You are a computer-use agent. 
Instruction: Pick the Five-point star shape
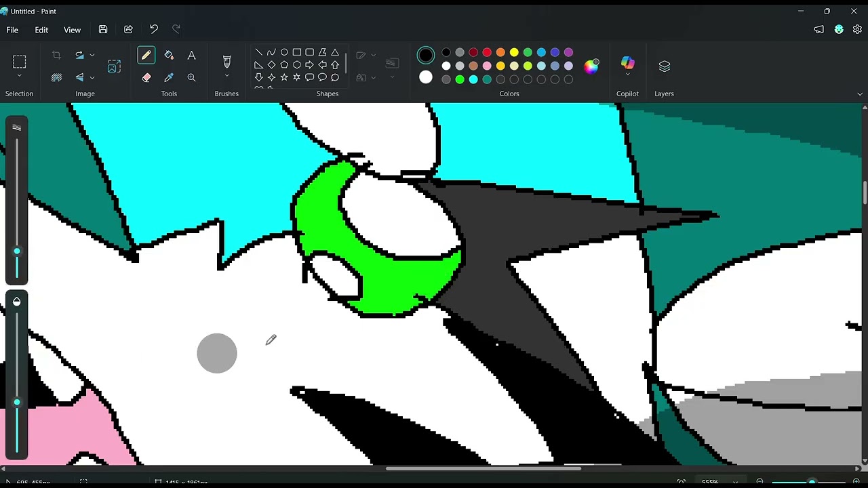[x=284, y=77]
